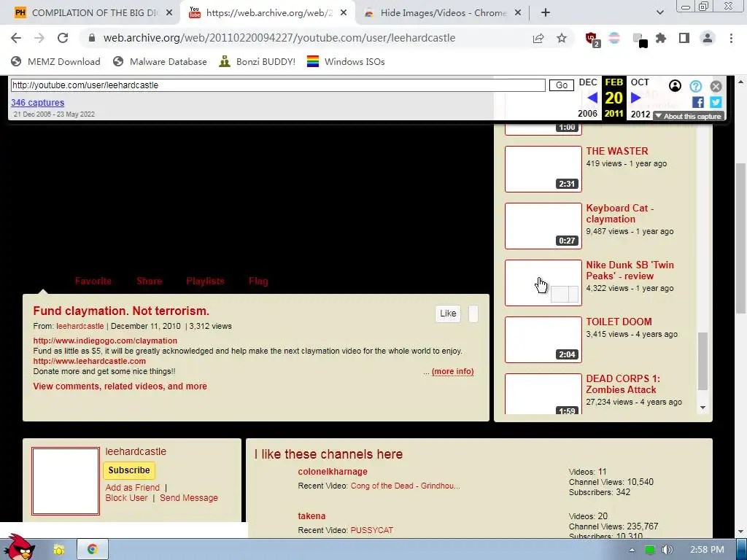Open THE WASTER 2:31 thumbnail

coord(543,169)
